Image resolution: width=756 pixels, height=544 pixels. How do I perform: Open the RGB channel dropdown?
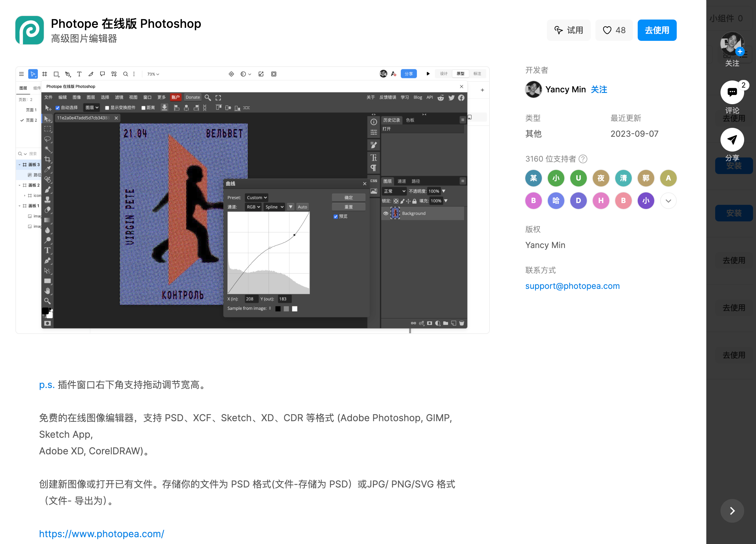click(253, 207)
